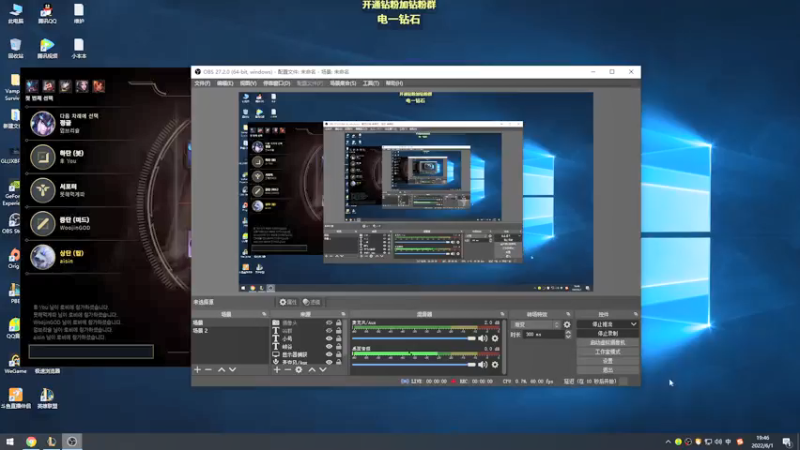
Task: Open the Tencent QQ desktop icon
Action: click(x=47, y=14)
